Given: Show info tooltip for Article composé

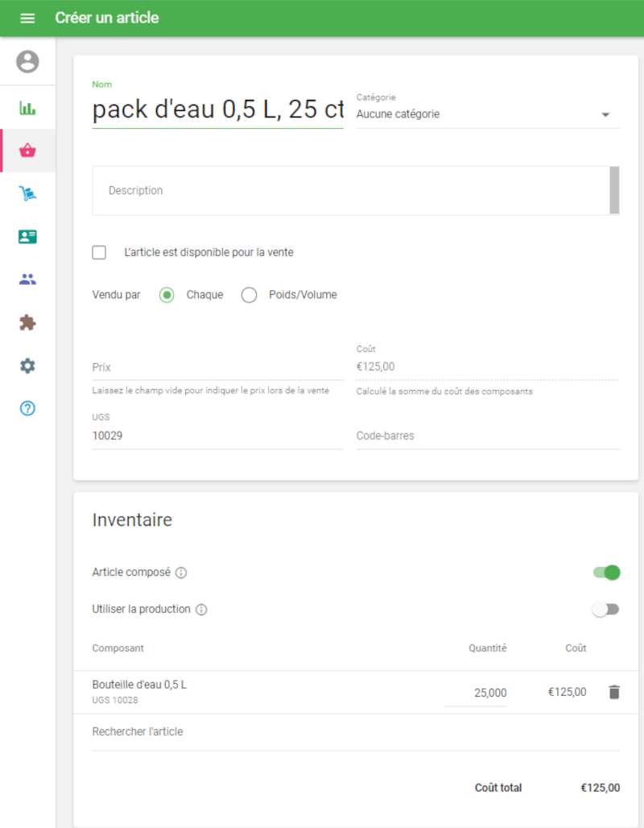Looking at the screenshot, I should coord(181,573).
